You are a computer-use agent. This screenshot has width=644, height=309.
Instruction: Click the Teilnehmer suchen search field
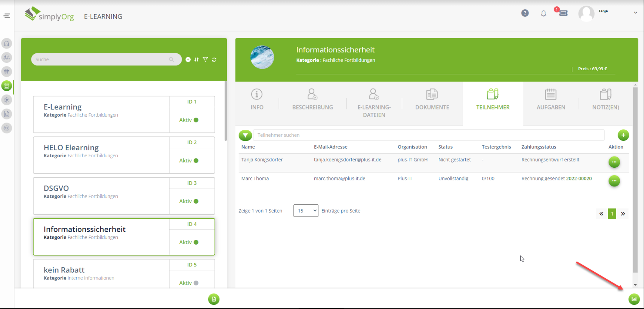pyautogui.click(x=428, y=135)
